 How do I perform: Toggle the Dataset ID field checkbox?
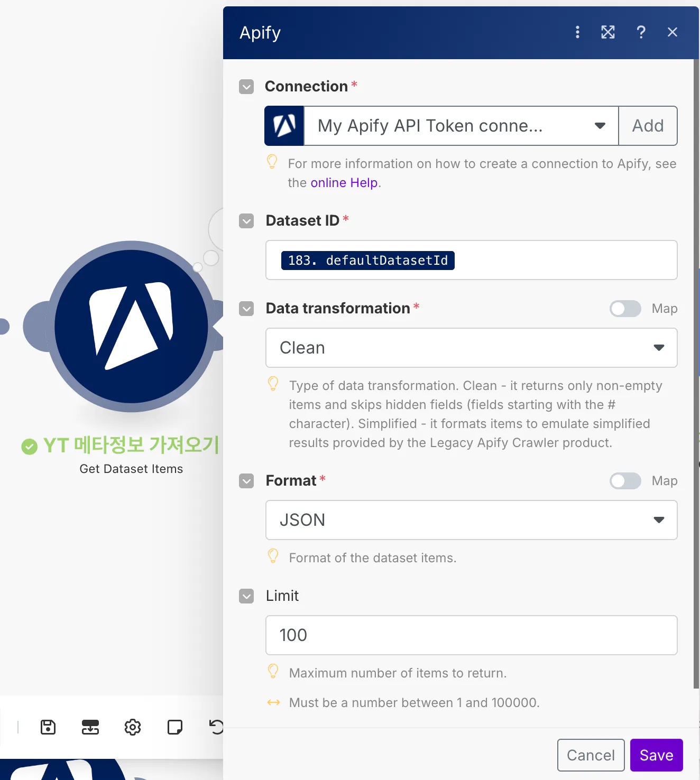[x=246, y=221]
